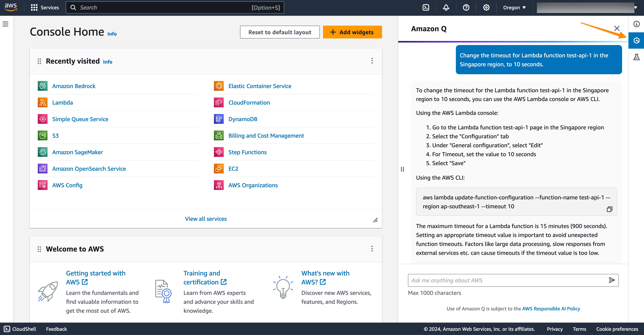644x335 pixels.
Task: Click the Notifications bell icon
Action: [x=446, y=7]
